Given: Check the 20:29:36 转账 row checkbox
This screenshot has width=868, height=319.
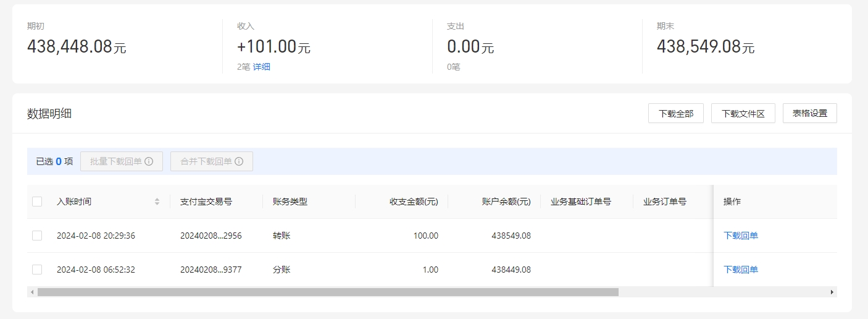Looking at the screenshot, I should coord(37,236).
